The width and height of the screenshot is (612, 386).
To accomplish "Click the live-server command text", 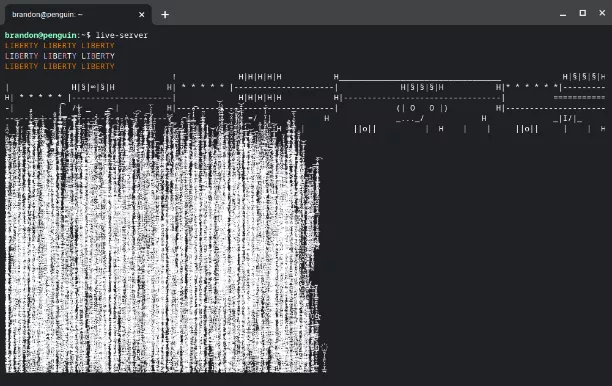I will tap(122, 35).
